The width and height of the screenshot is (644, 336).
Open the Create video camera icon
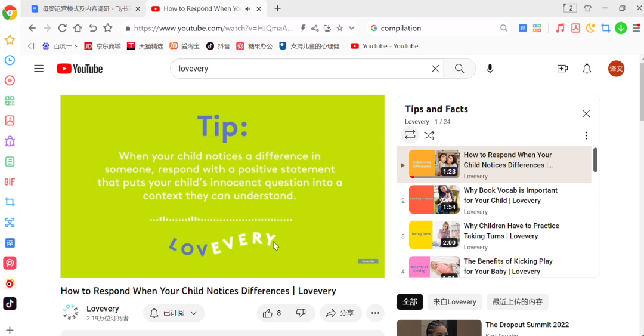pos(562,69)
